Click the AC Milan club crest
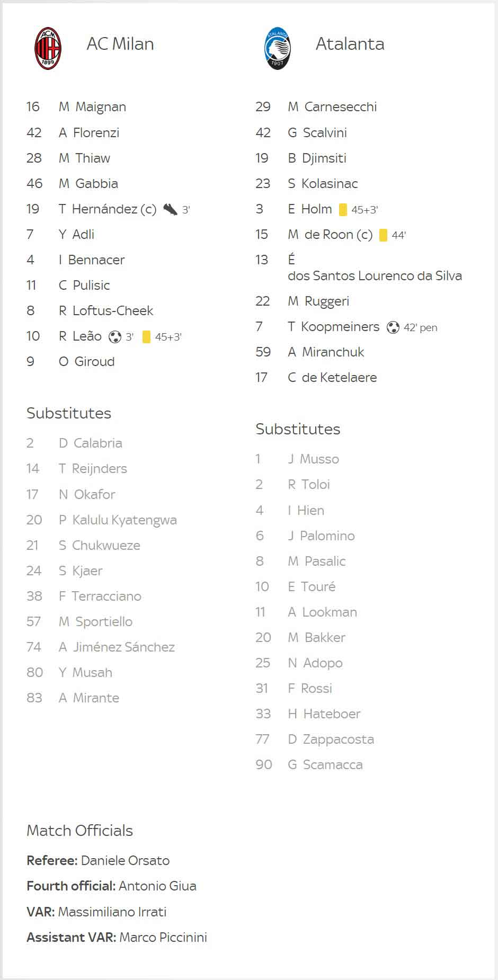 click(x=48, y=49)
